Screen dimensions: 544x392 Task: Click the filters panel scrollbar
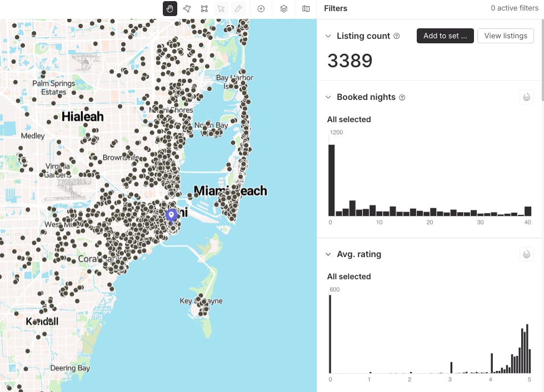[542, 61]
